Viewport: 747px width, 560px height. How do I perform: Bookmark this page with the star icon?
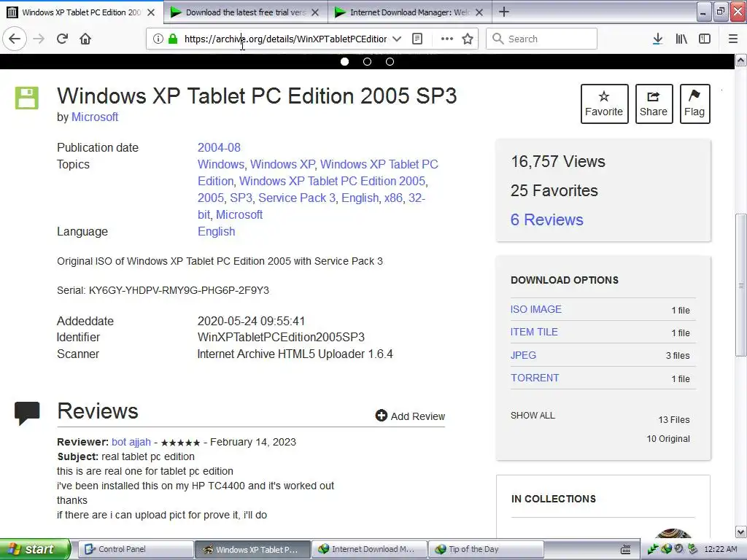click(468, 39)
